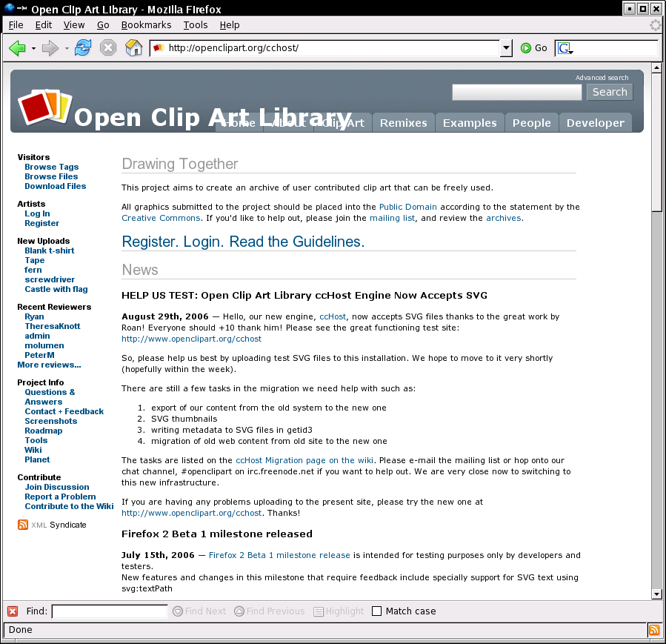
Task: Click the RSS feed icon in status bar
Action: pyautogui.click(x=653, y=630)
